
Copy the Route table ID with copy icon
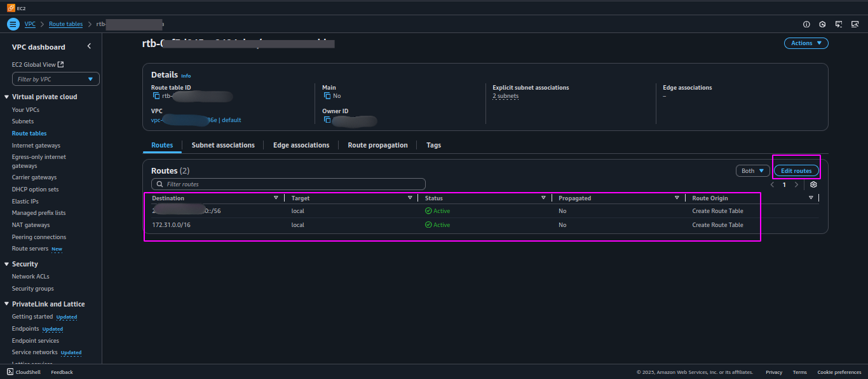pos(156,96)
